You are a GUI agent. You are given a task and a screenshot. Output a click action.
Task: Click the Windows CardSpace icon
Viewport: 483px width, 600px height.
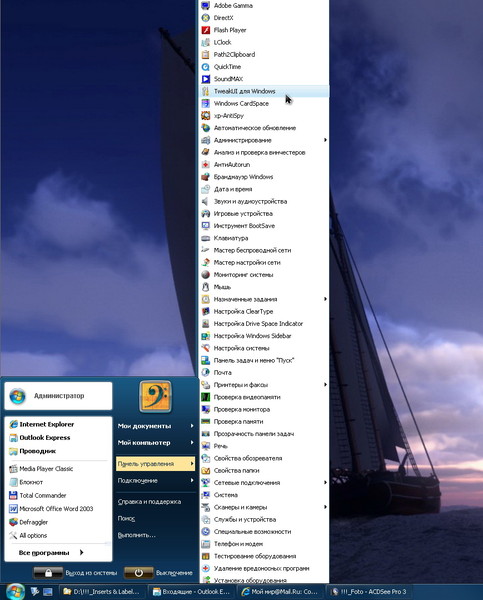click(x=206, y=104)
